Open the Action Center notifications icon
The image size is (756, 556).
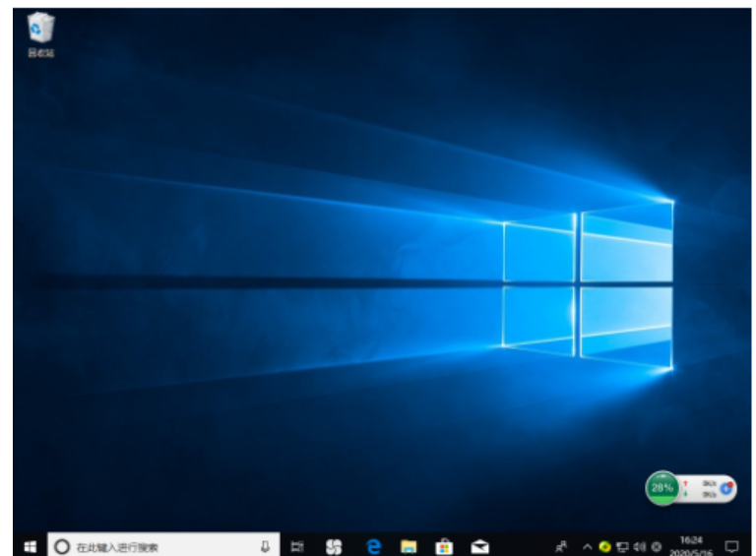tap(731, 546)
